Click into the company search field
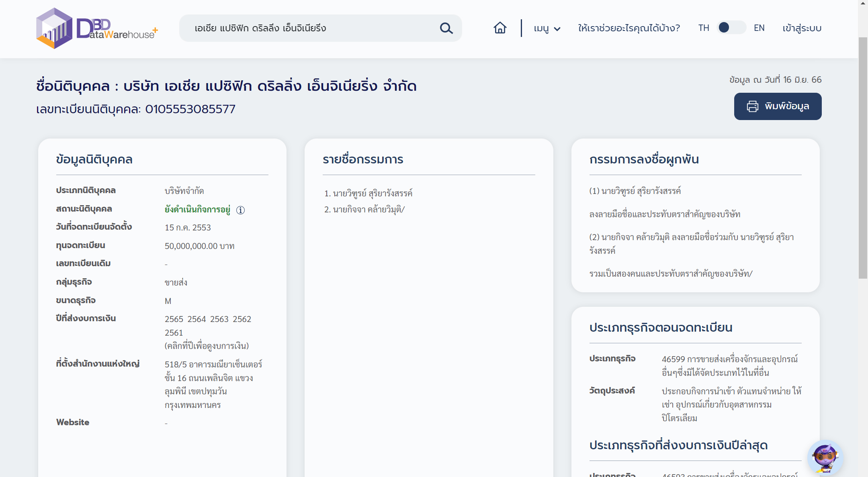Viewport: 868px width, 477px height. (305, 28)
